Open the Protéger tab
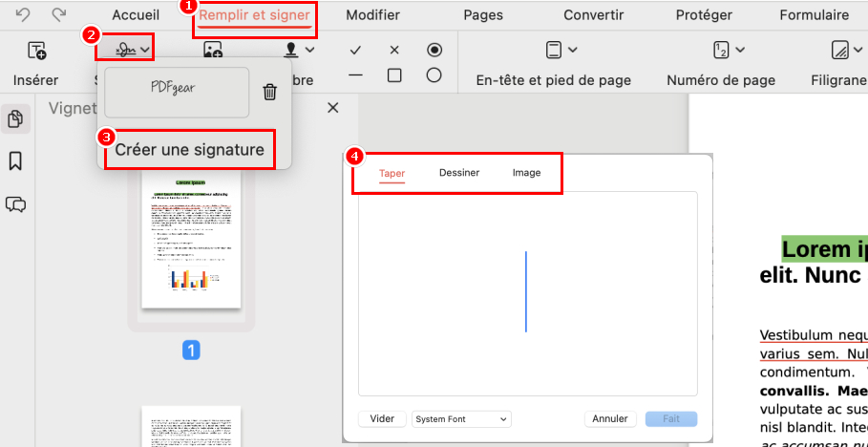This screenshot has height=447, width=868. pyautogui.click(x=704, y=15)
